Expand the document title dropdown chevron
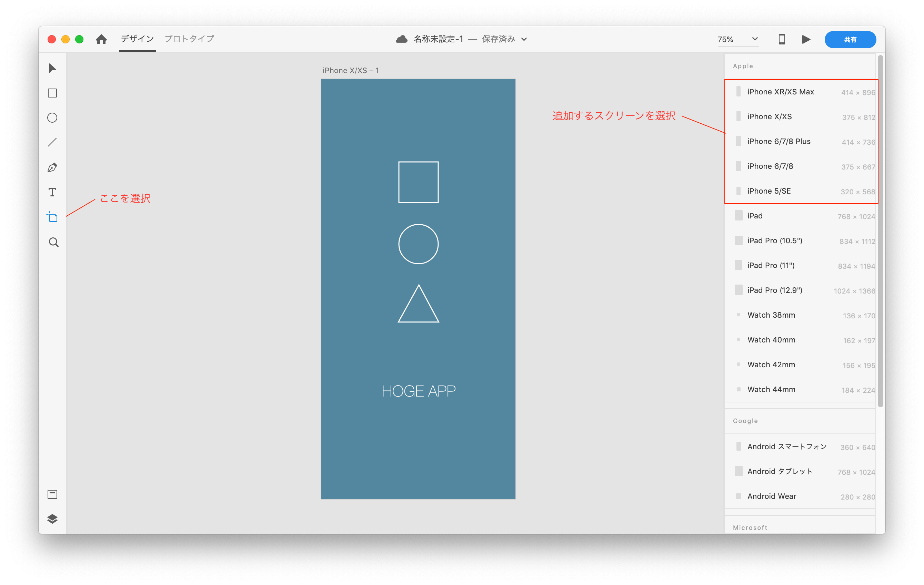 tap(524, 39)
